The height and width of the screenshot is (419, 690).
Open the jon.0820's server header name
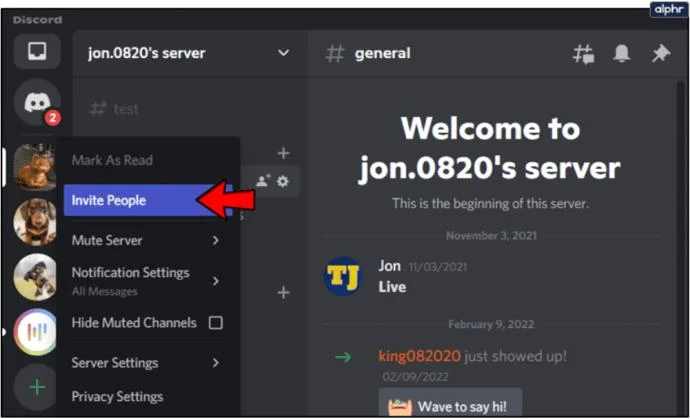click(x=147, y=53)
